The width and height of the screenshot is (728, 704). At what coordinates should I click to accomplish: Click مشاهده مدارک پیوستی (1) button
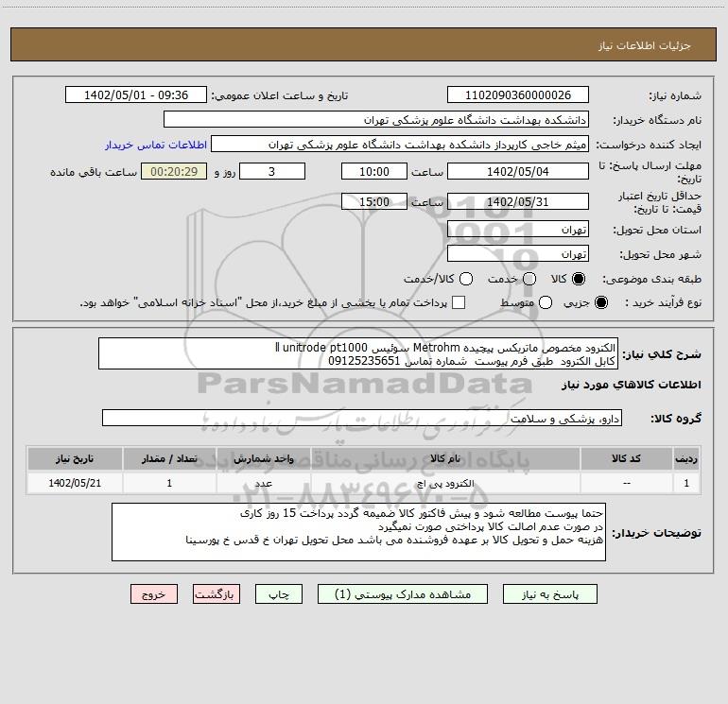[403, 594]
